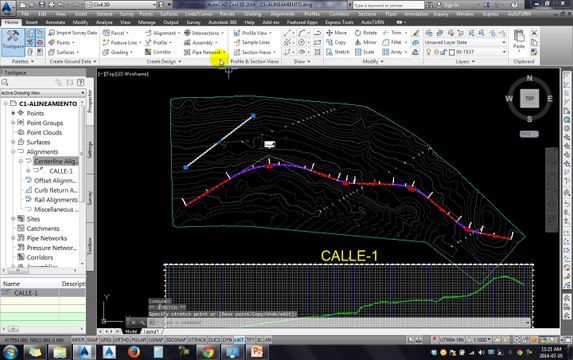This screenshot has width=573, height=360.
Task: Select Pipe Networks in the tree
Action: point(46,238)
